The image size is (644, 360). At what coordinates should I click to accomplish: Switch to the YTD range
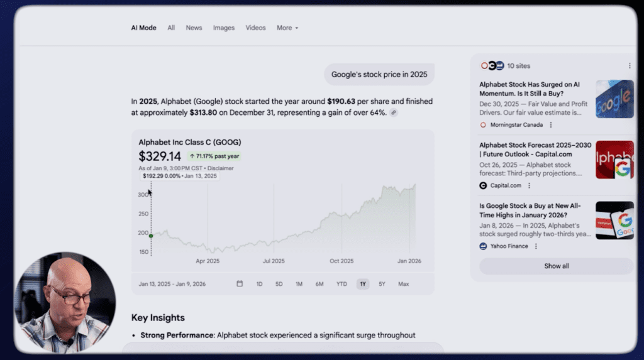tap(341, 284)
